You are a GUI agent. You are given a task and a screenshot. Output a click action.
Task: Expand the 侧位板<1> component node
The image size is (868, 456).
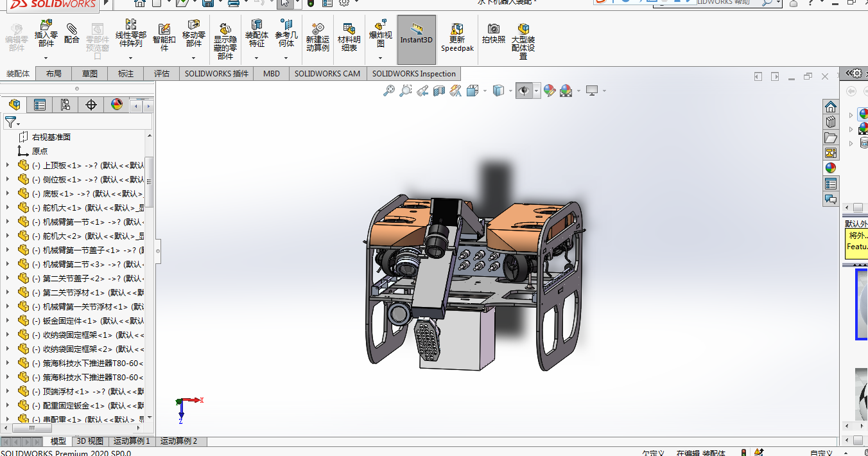8,179
